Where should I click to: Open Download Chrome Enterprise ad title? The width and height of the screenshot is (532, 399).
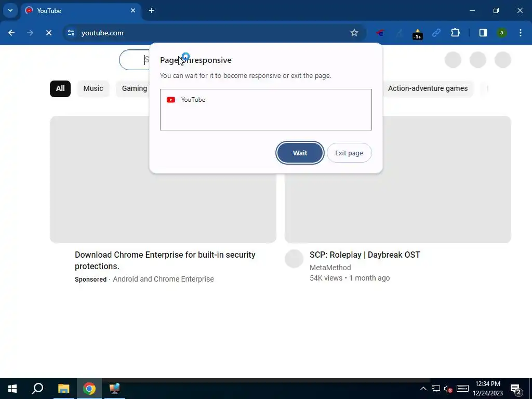(165, 260)
